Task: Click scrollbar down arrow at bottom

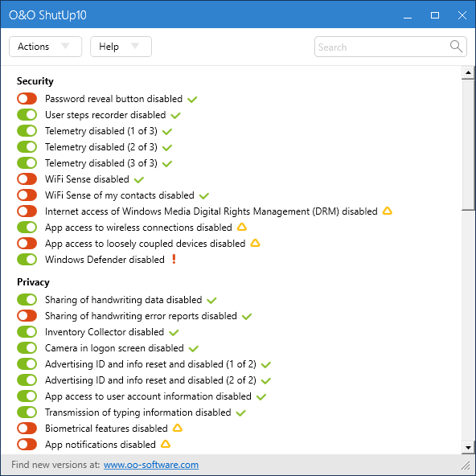Action: (x=468, y=448)
